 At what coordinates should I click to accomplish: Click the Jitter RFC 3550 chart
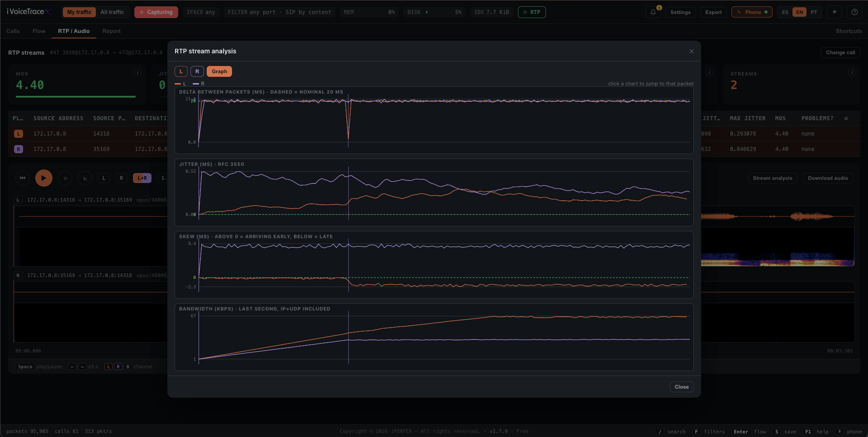pyautogui.click(x=434, y=193)
